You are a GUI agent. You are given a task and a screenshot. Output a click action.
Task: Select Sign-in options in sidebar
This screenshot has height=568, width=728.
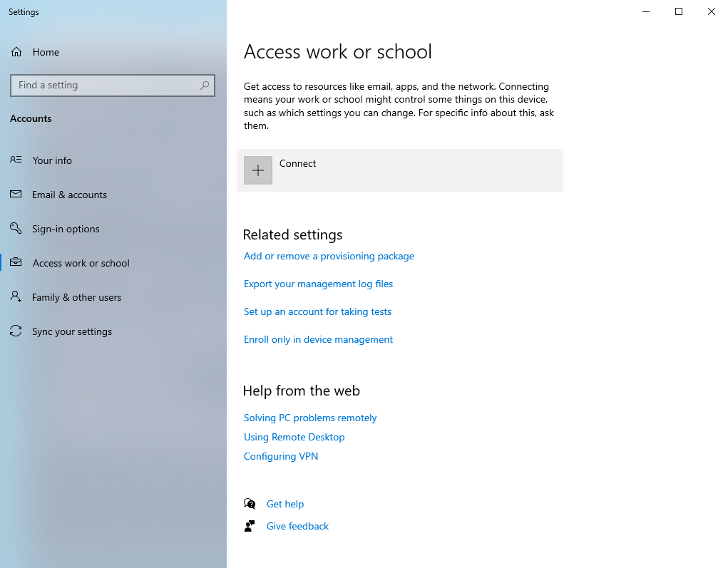pos(66,229)
